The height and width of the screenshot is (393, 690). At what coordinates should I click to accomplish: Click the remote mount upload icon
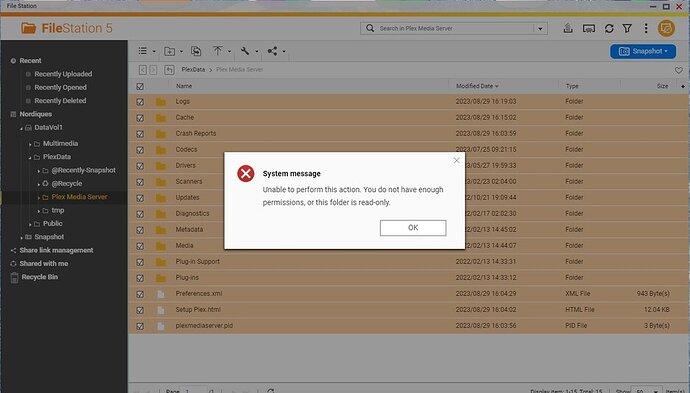(x=568, y=29)
